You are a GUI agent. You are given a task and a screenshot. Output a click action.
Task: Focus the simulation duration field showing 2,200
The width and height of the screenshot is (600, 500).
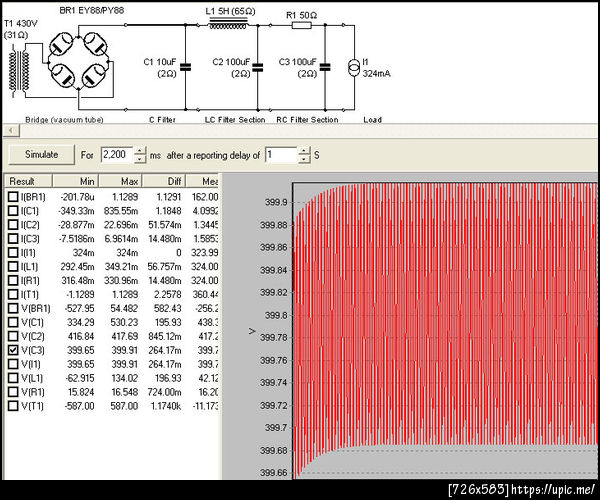click(117, 155)
